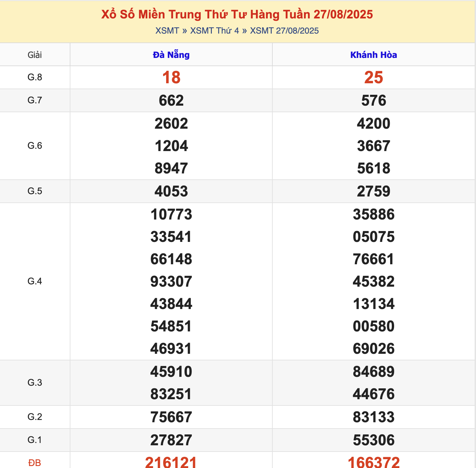Click G.6 number 3667
476x468 pixels.
coord(374,146)
